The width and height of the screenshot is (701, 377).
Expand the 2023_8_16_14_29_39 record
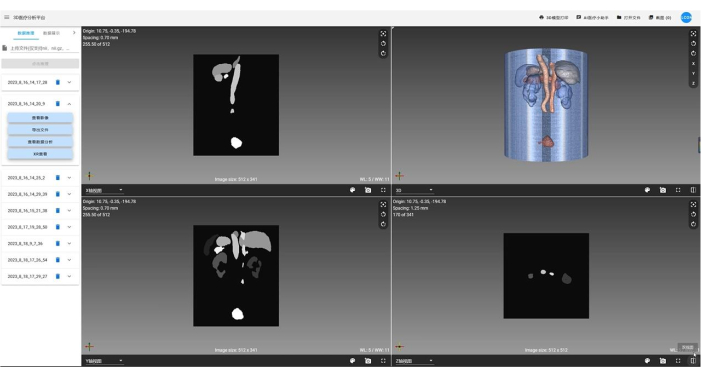[69, 194]
